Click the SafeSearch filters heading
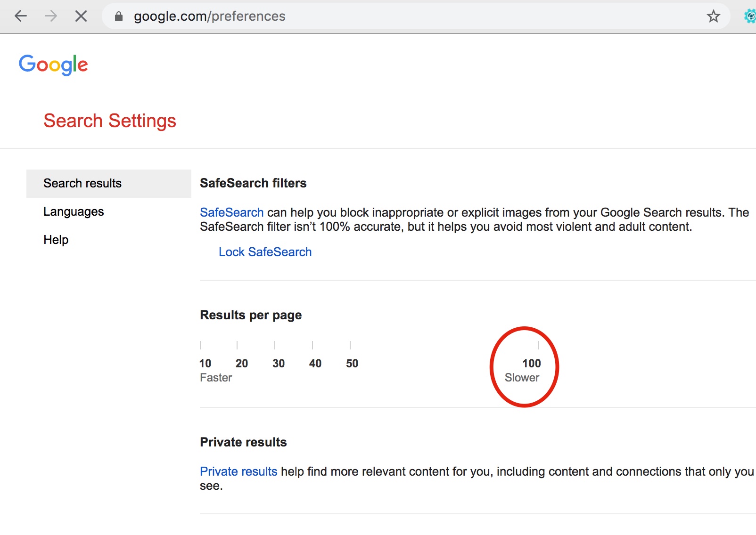This screenshot has width=756, height=535. click(x=253, y=183)
